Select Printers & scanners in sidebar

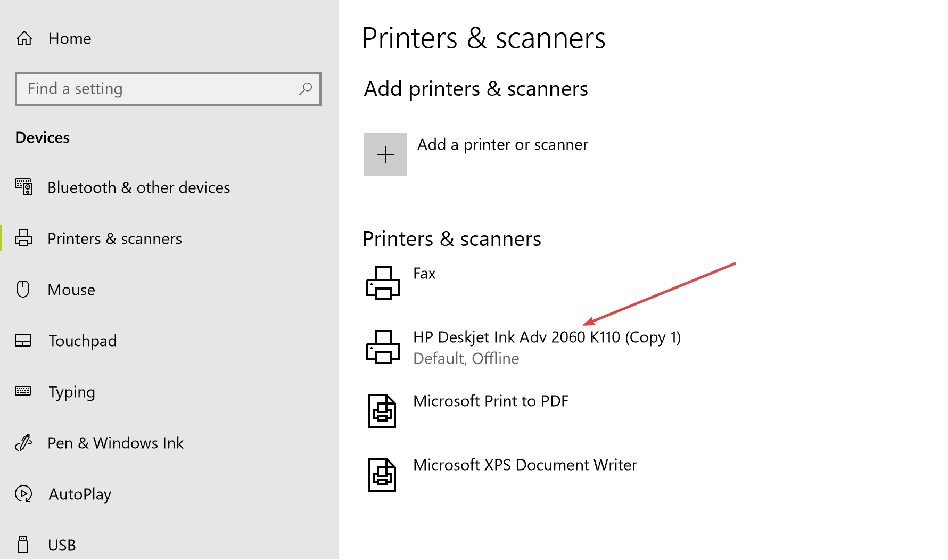click(x=115, y=238)
